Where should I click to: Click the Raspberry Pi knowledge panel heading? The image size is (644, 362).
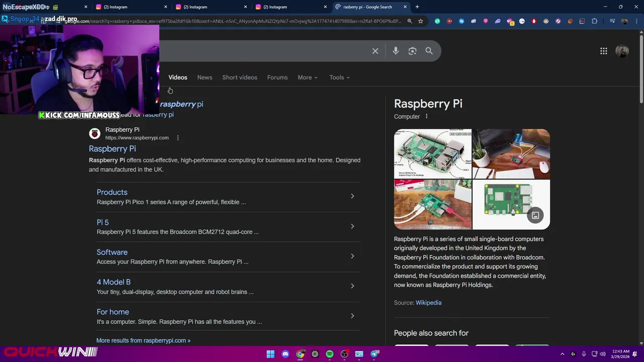[x=428, y=104]
